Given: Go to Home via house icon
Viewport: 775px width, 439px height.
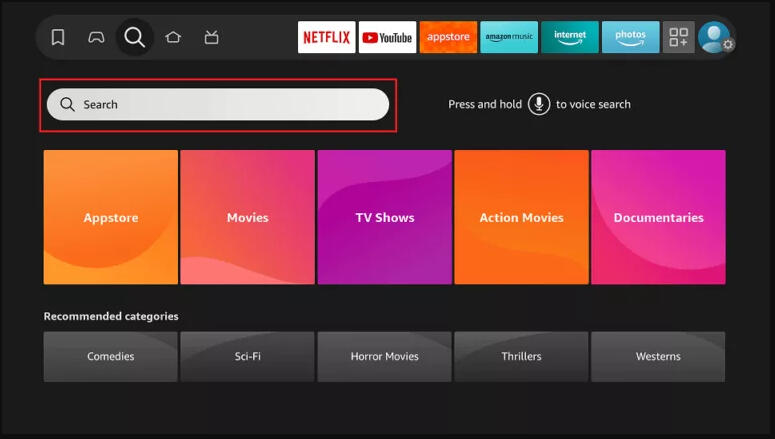Looking at the screenshot, I should click(173, 38).
